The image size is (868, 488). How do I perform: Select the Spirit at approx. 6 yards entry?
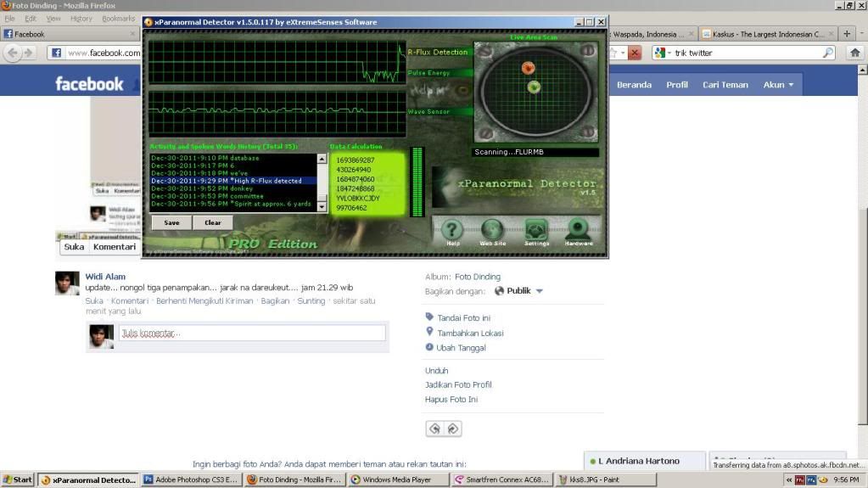pos(233,204)
